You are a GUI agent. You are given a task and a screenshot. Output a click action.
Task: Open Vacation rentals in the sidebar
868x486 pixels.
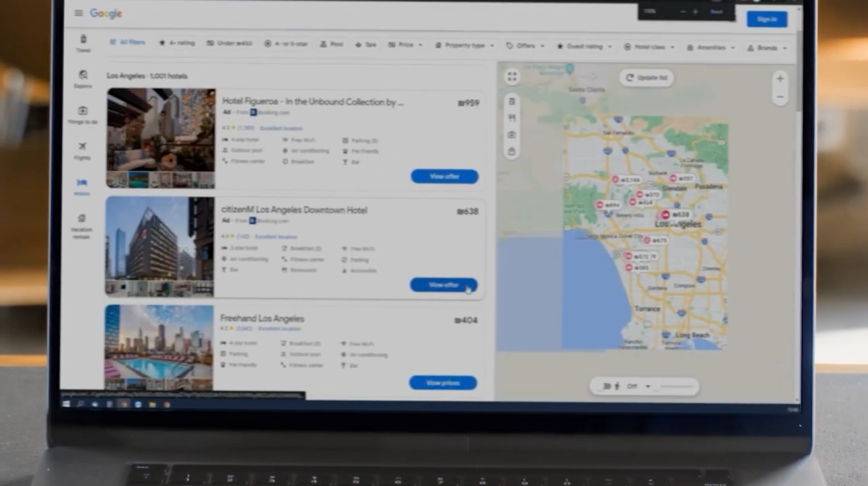(x=81, y=225)
